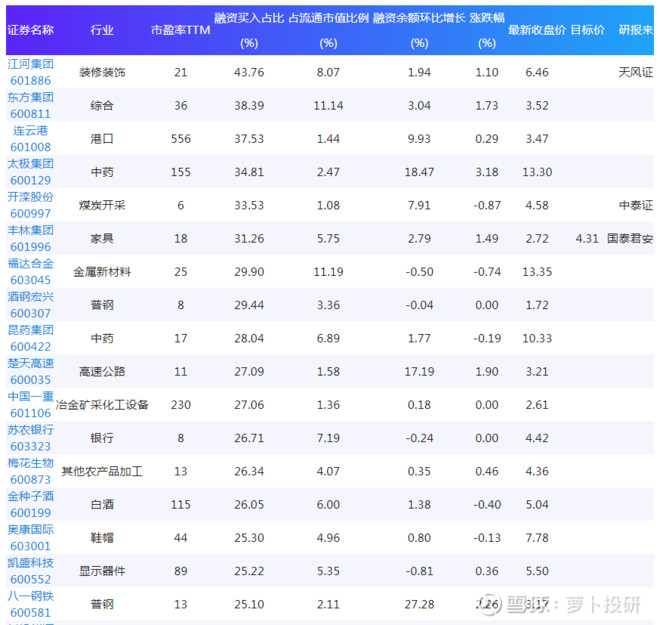Select the 高速公路 industry cell

click(x=102, y=372)
